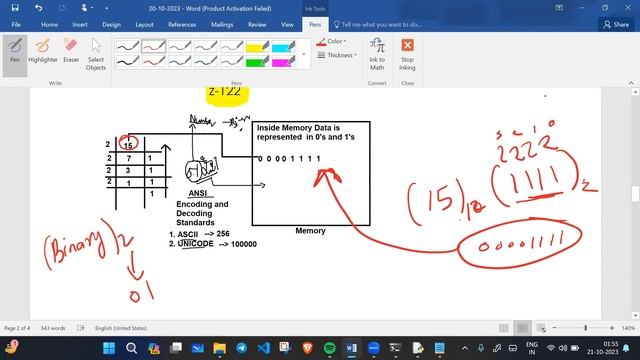The image size is (640, 360).
Task: Click the proofing errors icon
Action: coord(81,328)
